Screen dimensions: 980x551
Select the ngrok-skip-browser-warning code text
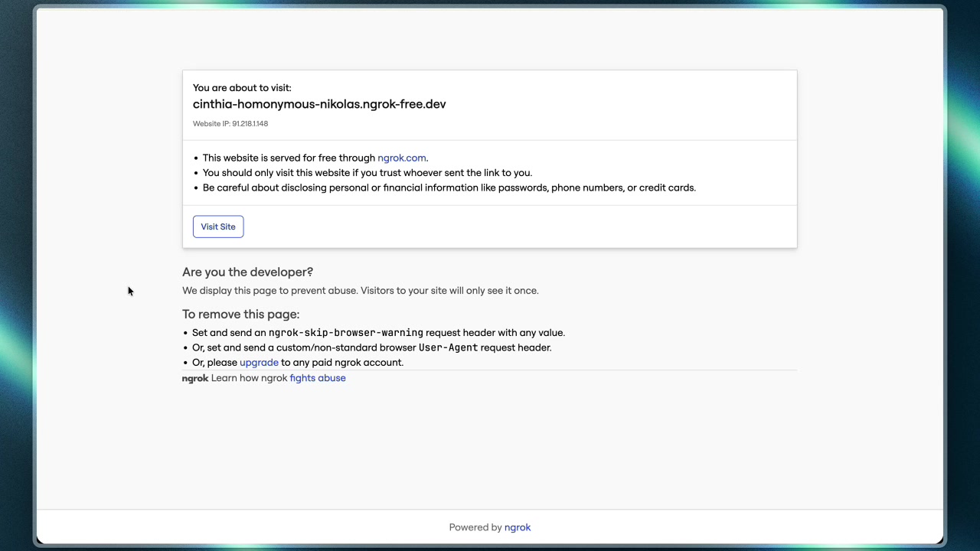click(345, 332)
